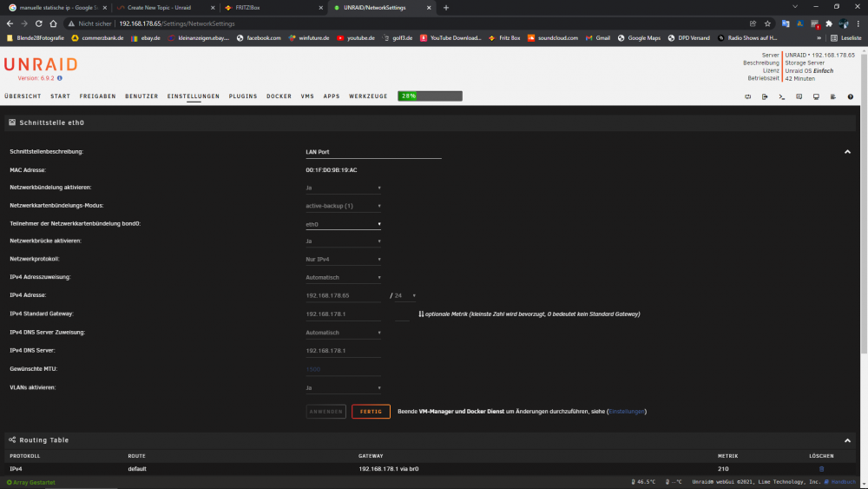
Task: Open the translate page icon
Action: 785,23
